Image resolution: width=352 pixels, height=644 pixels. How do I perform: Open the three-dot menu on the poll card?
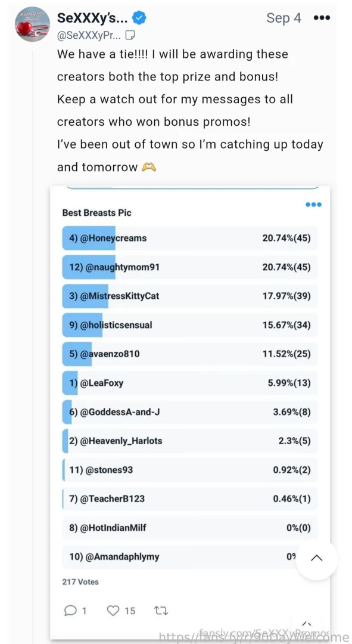(313, 205)
